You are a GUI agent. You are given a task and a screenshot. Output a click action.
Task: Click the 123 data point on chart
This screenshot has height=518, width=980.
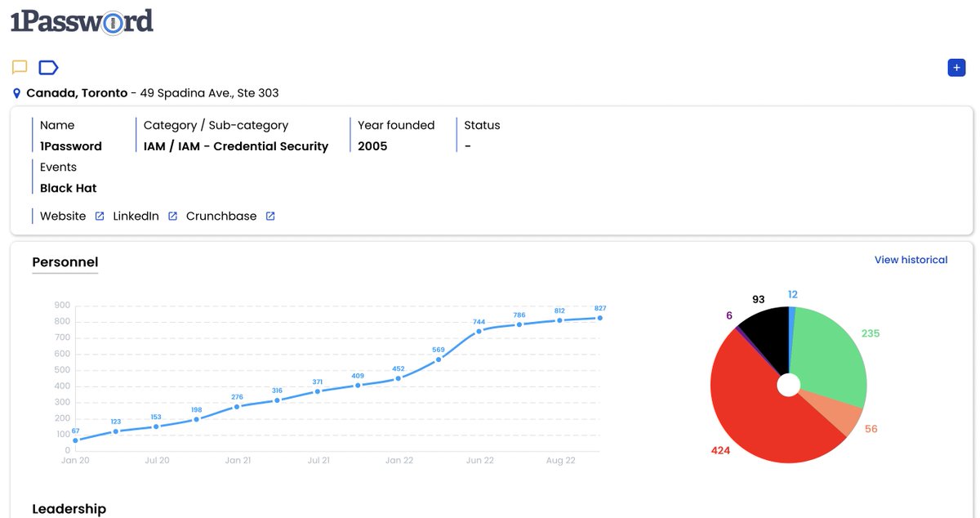[x=115, y=431]
